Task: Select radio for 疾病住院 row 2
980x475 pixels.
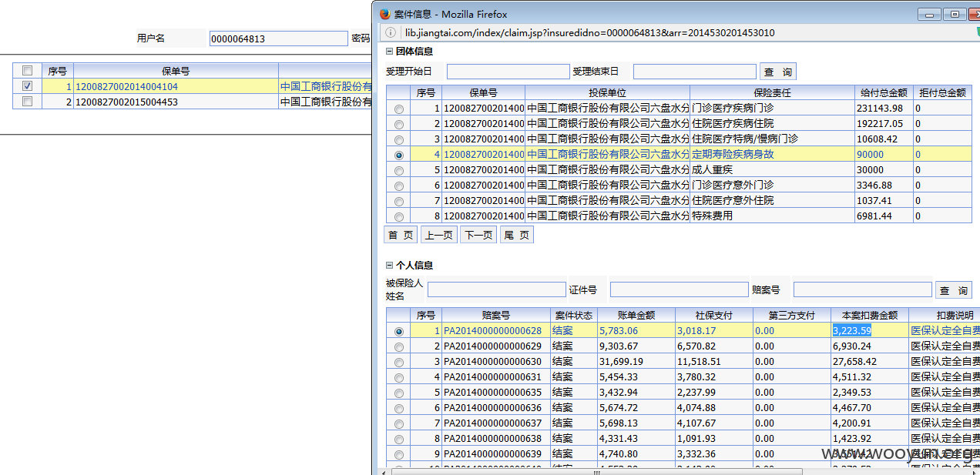Action: pyautogui.click(x=398, y=125)
